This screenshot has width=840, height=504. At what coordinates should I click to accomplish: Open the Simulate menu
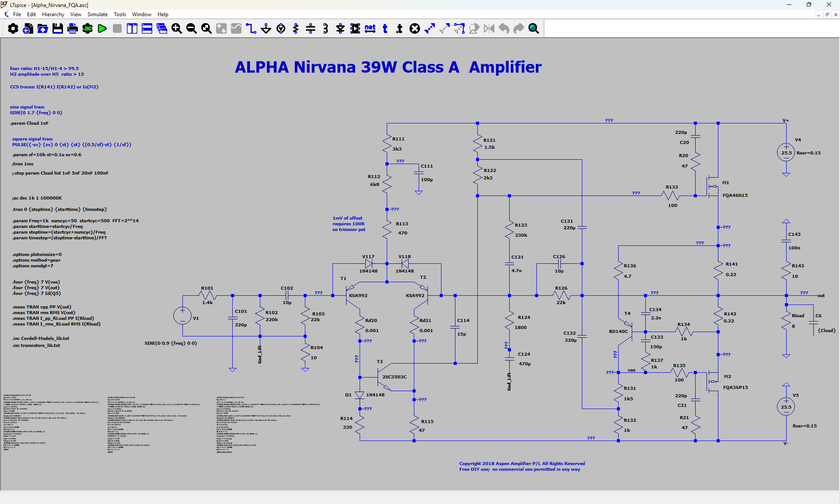tap(98, 14)
